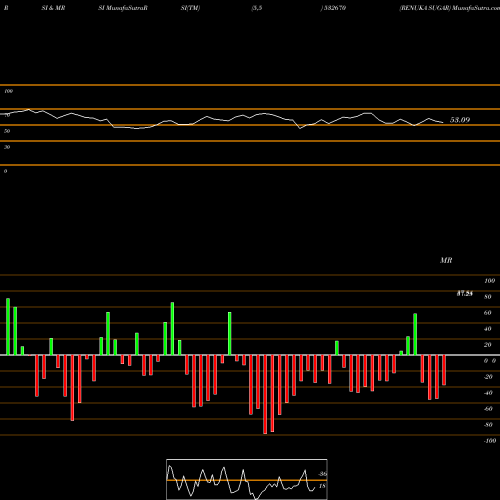The width and height of the screenshot is (500, 500).
Task: Click the -80 label on MR axis
Action: (x=488, y=425)
